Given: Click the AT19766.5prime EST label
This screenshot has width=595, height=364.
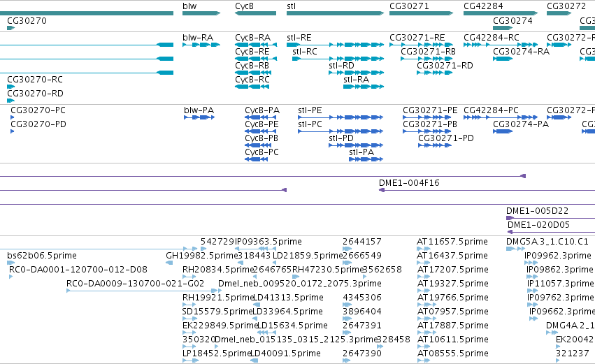Looking at the screenshot, I should coord(452,298).
